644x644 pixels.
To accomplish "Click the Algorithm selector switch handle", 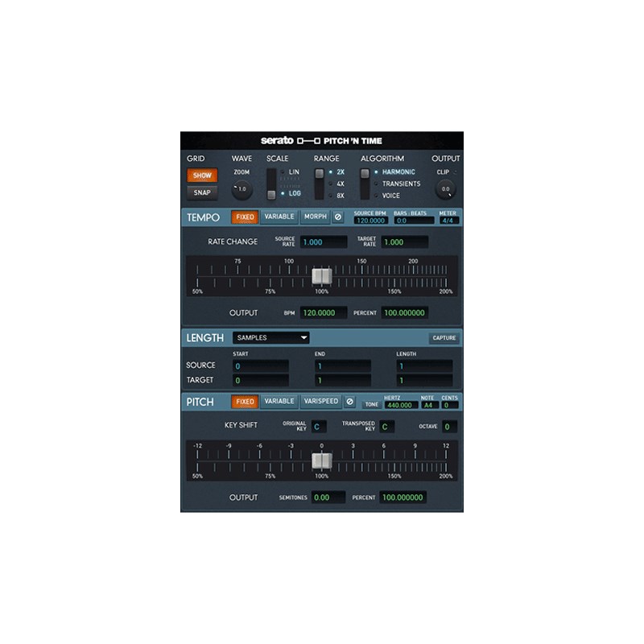I will pos(365,173).
